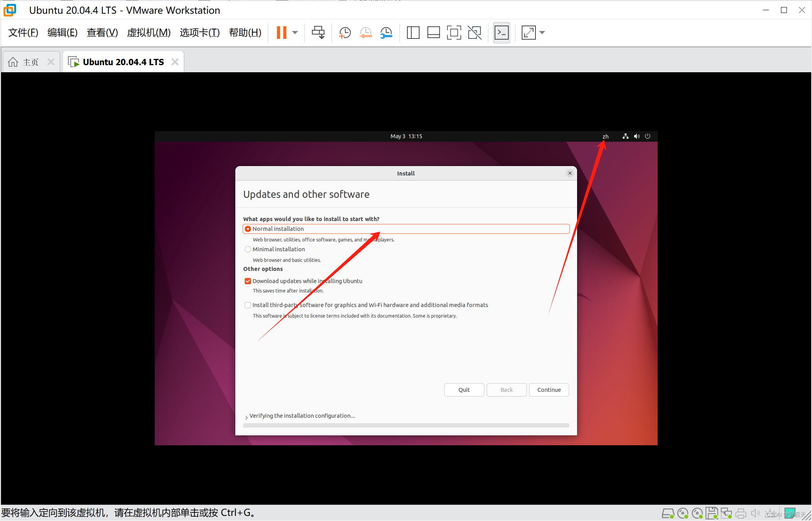This screenshot has width=812, height=521.
Task: Click the 'Other options' label
Action: (x=263, y=269)
